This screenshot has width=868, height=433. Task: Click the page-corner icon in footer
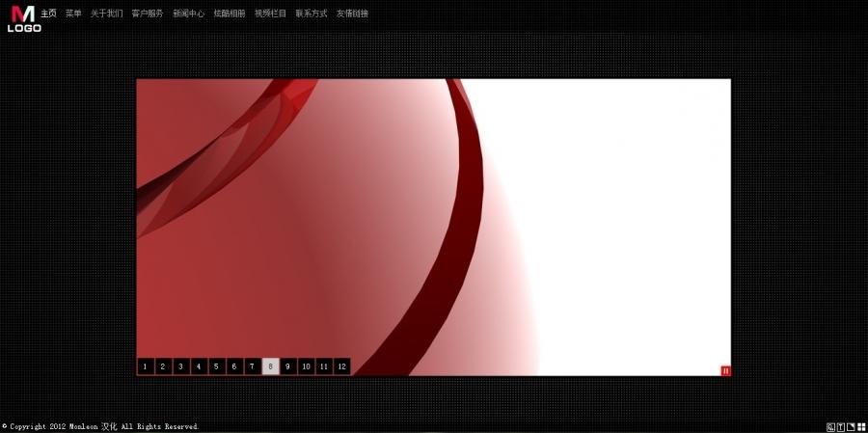click(x=851, y=427)
